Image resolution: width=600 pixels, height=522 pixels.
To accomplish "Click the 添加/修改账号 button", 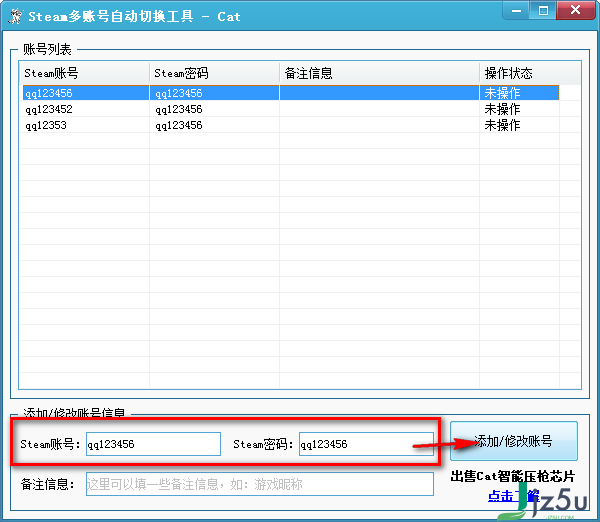I will tap(514, 441).
